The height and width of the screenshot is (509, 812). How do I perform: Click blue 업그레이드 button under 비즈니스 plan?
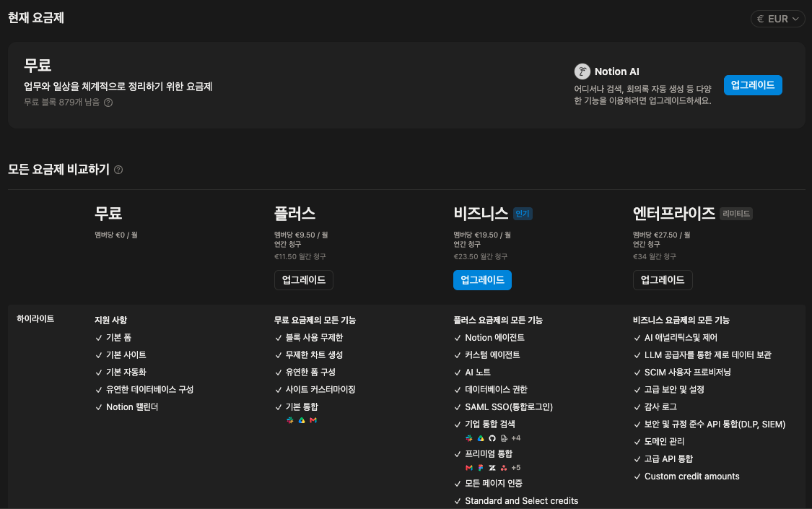[x=482, y=280]
